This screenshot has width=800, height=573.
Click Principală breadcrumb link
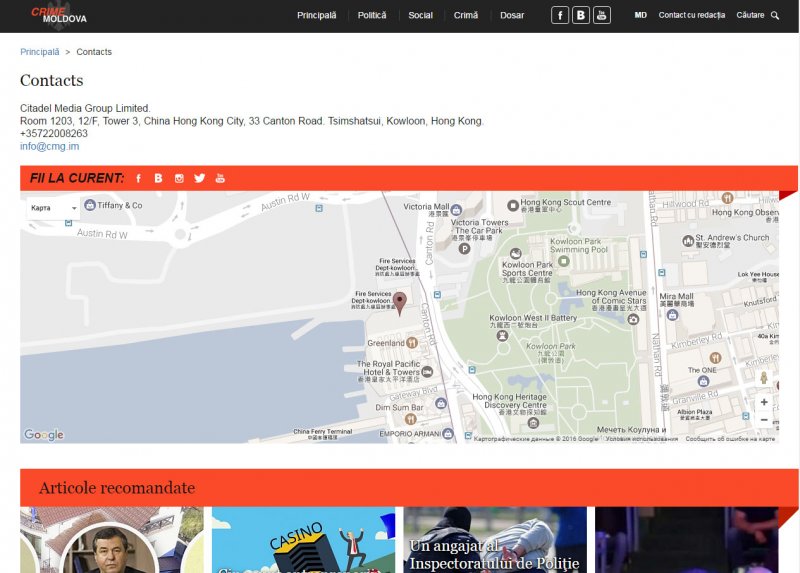(x=40, y=52)
